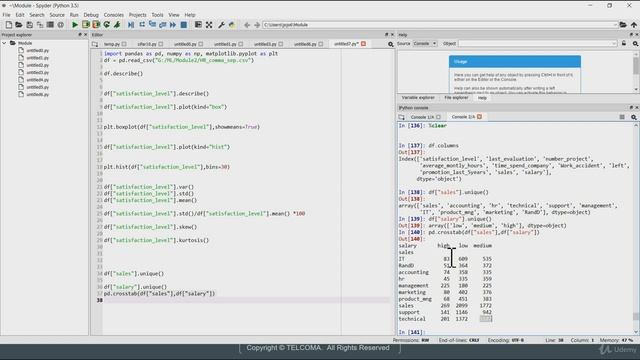Close Console 1/A tab

click(438, 117)
